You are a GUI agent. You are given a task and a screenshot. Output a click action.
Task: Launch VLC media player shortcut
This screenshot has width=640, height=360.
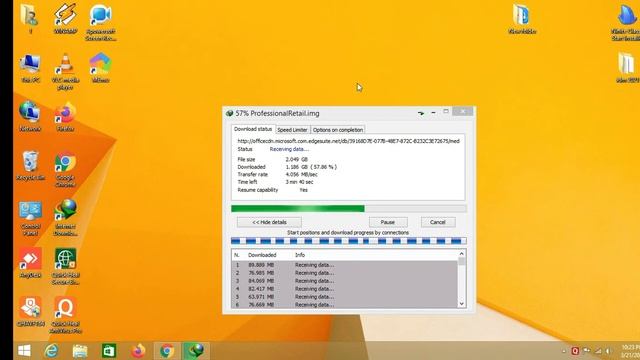(65, 71)
